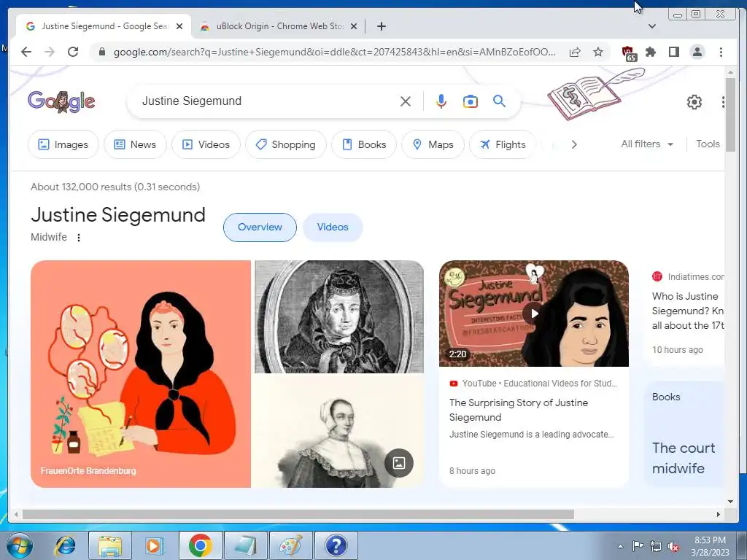Click the horizontal scrollbar thumb
Viewport: 747px width, 560px height.
pyautogui.click(x=298, y=514)
